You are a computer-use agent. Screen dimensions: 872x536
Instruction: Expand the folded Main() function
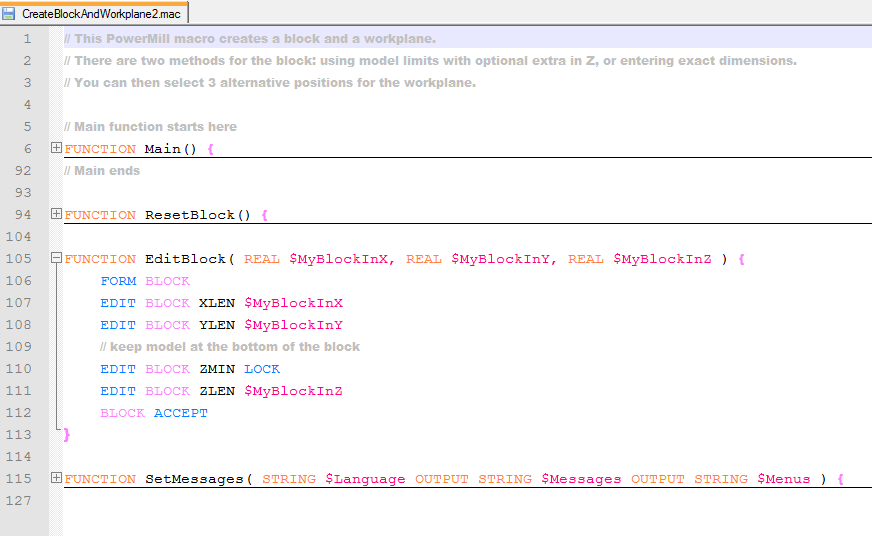(x=56, y=147)
